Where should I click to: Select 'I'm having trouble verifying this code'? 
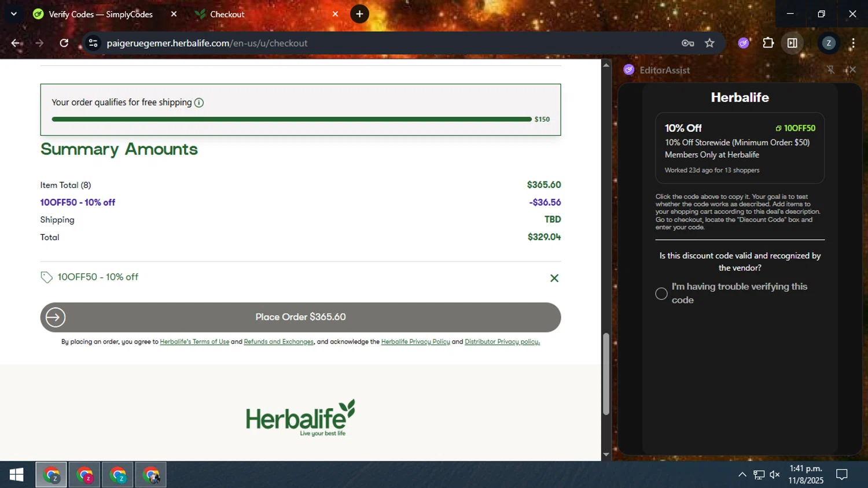tap(661, 294)
